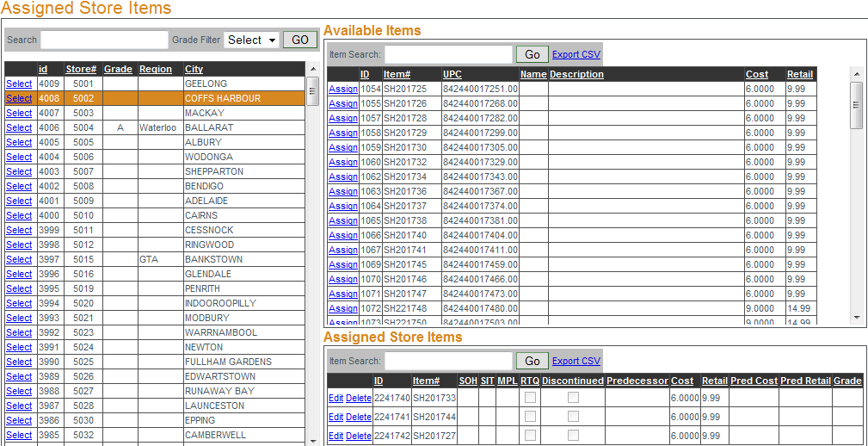Sort Available Items by Retail column

799,74
